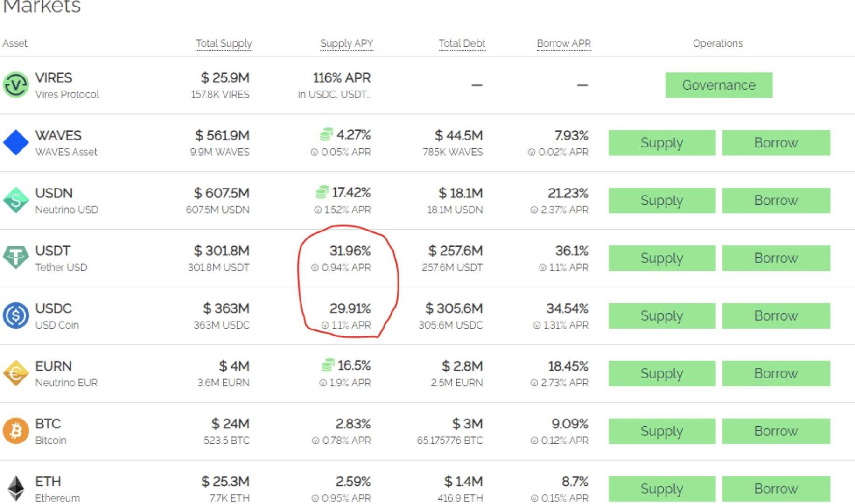Click reward icon next to USDN 1.52% APR
This screenshot has width=855, height=504.
[318, 210]
